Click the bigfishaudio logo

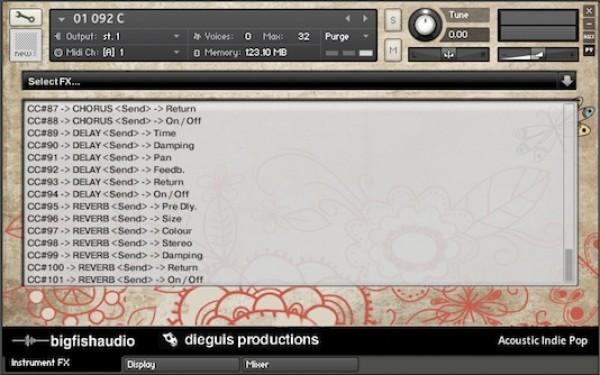[73, 341]
